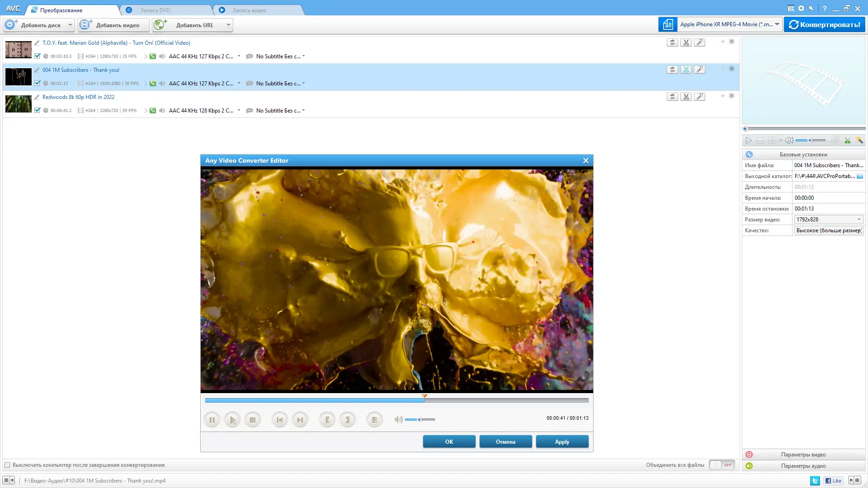Open effects wand for T.O.Y. video
The width and height of the screenshot is (868, 488).
point(699,42)
